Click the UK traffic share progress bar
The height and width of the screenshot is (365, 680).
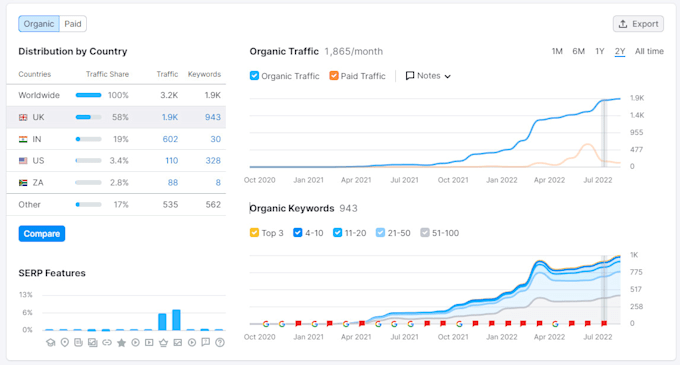point(88,117)
